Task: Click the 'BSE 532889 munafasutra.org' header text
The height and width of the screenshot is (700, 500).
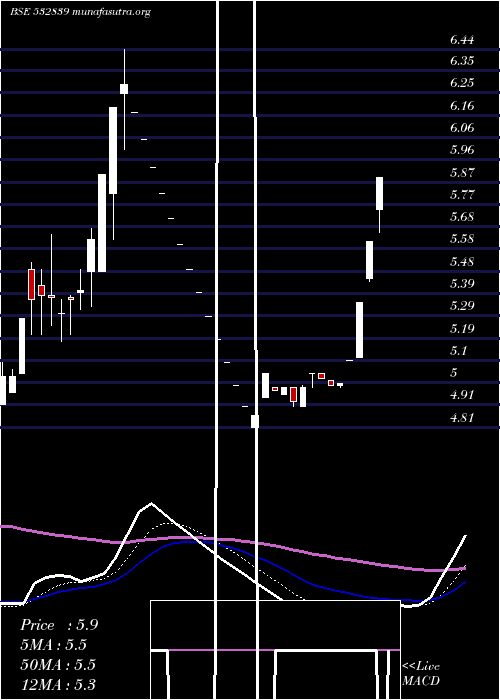Action: 80,12
